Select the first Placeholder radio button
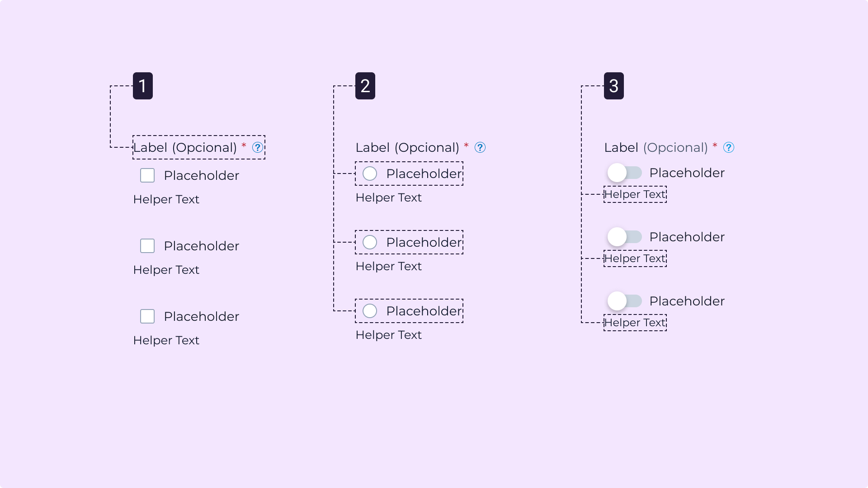 pyautogui.click(x=370, y=174)
